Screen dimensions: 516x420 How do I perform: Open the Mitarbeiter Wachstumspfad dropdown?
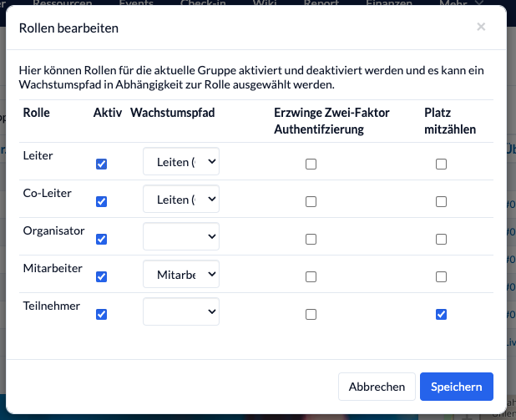(181, 274)
